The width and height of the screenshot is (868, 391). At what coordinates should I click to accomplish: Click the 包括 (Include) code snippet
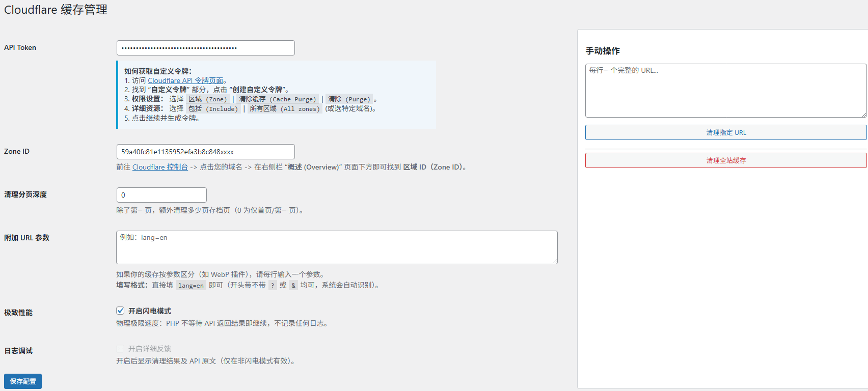click(x=213, y=109)
